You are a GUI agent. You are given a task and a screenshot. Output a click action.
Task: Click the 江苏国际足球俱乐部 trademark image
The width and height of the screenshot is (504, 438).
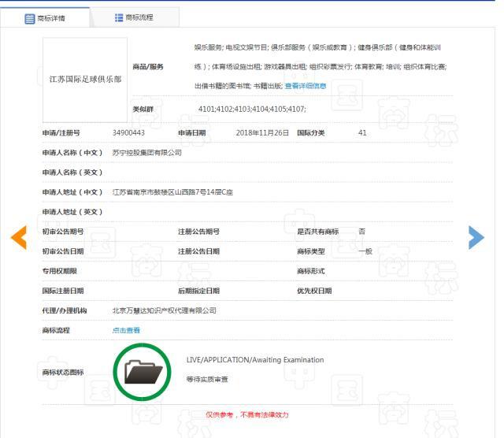point(85,80)
